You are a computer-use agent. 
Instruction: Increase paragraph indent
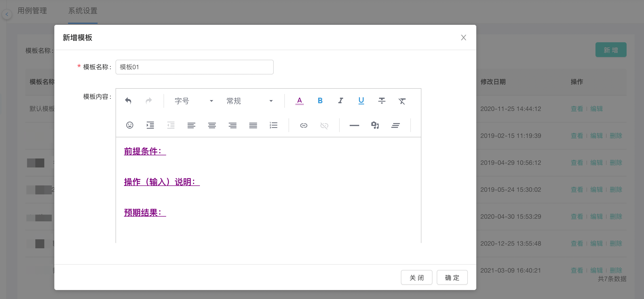pos(150,125)
